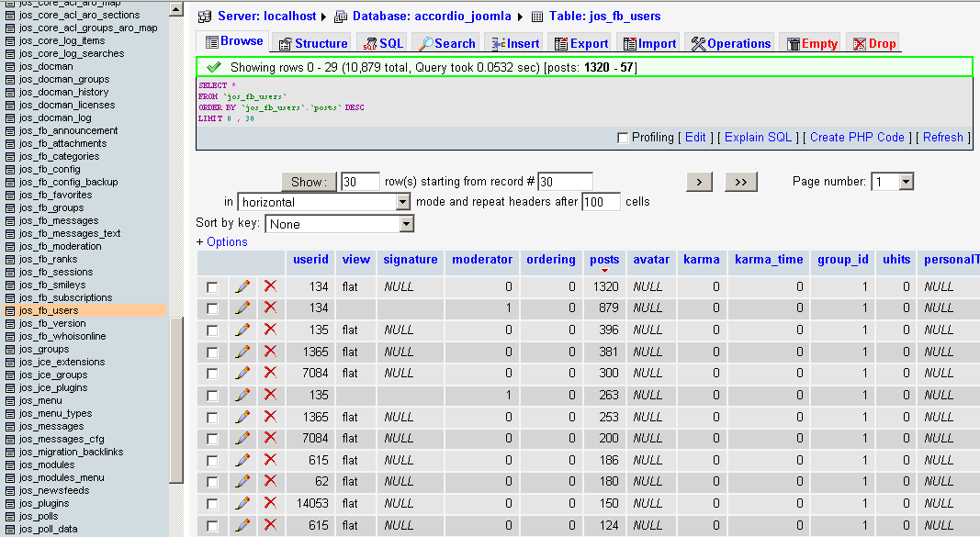Enable the Profiling checkbox
The image size is (980, 537).
tap(623, 138)
